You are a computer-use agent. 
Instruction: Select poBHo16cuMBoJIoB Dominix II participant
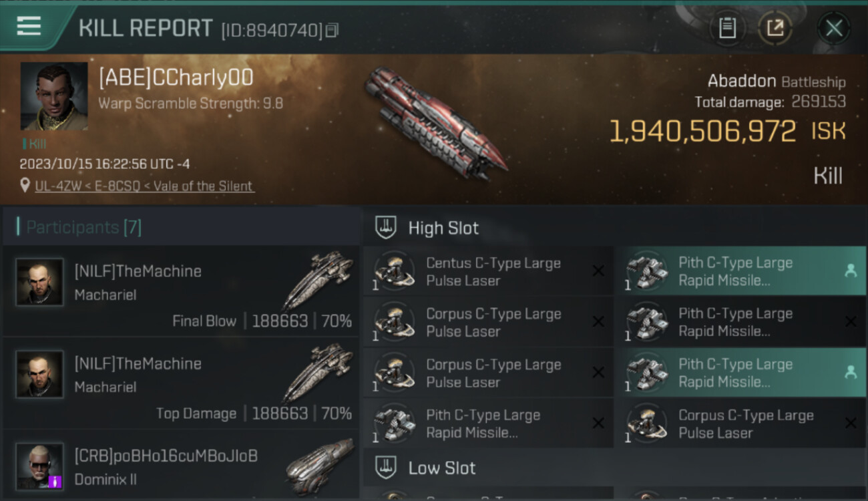click(181, 465)
